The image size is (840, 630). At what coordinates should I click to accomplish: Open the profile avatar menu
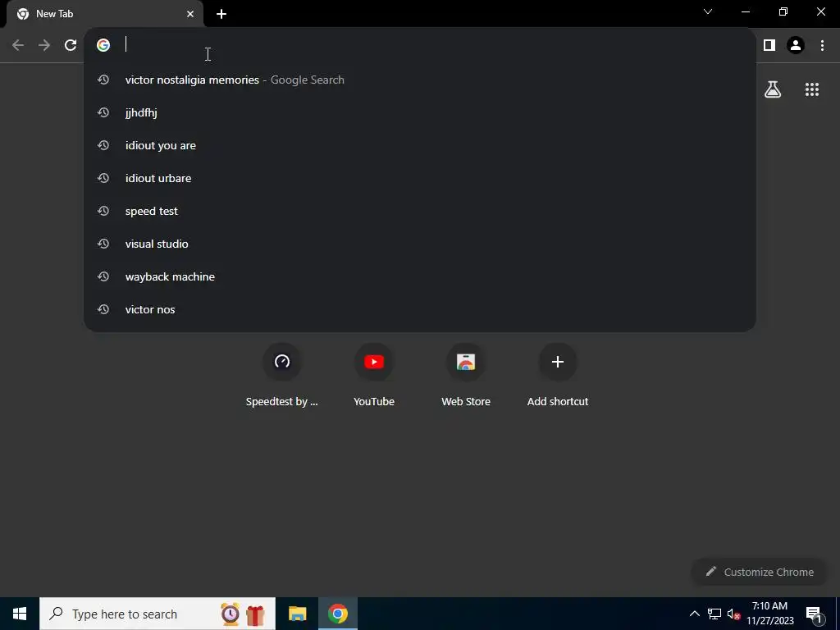tap(796, 45)
